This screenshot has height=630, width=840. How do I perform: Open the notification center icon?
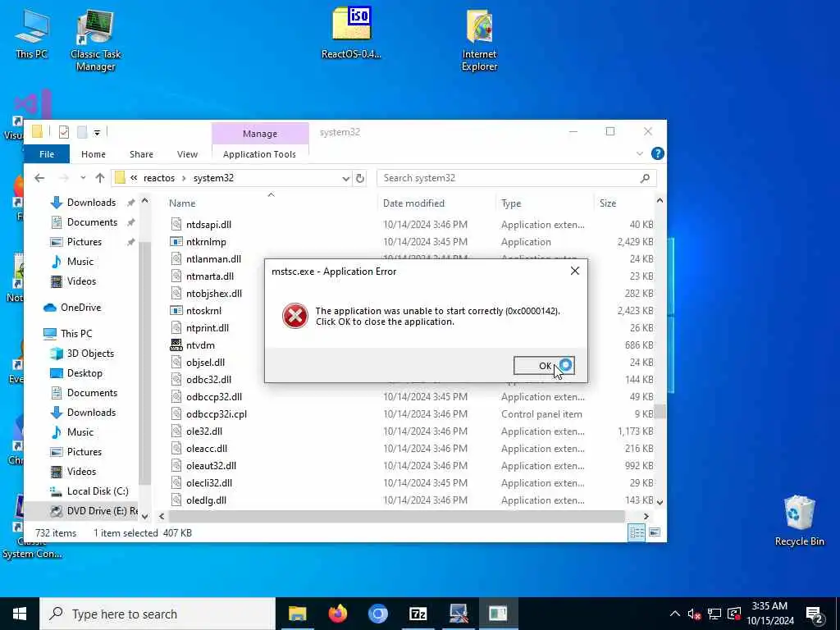point(815,614)
